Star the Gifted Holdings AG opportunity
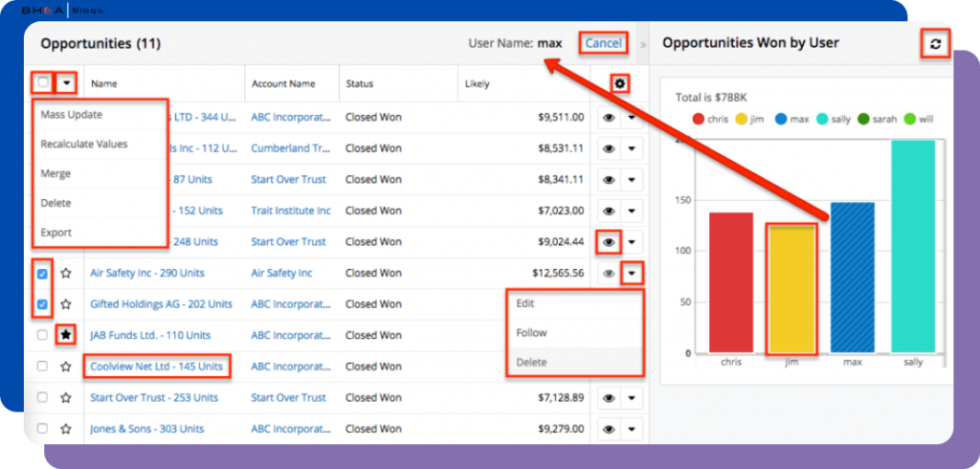Image resolution: width=980 pixels, height=469 pixels. (x=66, y=304)
